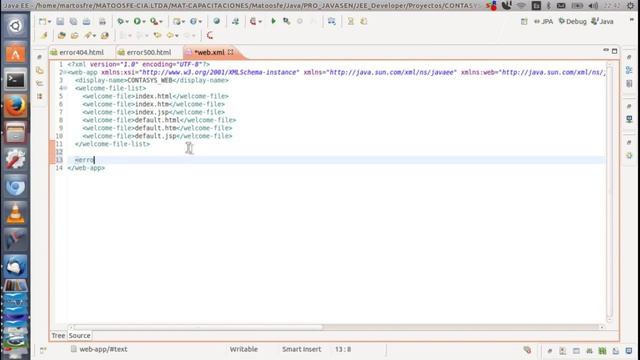This screenshot has height=360, width=640.
Task: Click the index.jsp welcome-file line
Action: pyautogui.click(x=153, y=112)
